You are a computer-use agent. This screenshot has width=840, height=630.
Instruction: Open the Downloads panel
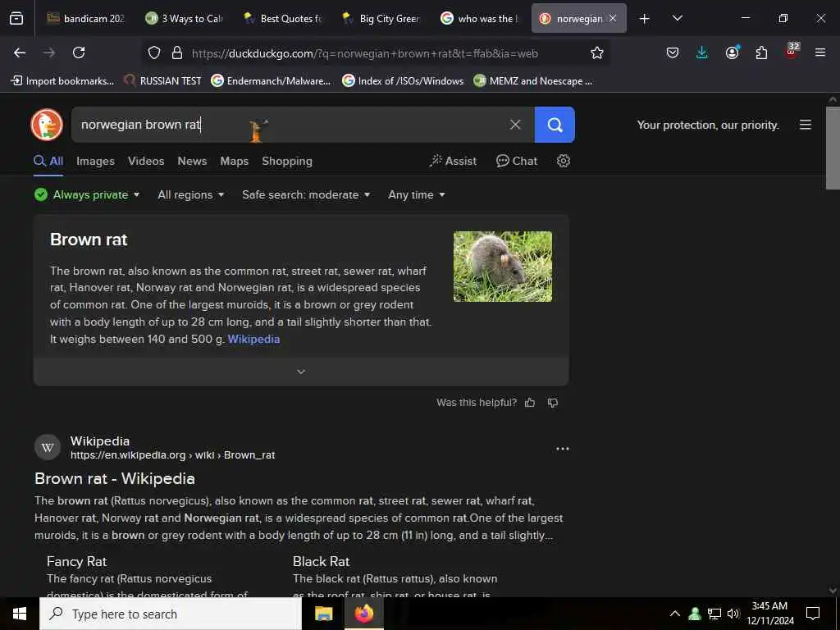pyautogui.click(x=702, y=52)
